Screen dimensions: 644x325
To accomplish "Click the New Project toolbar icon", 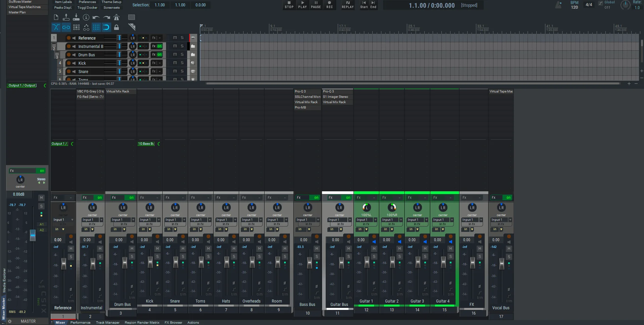I will pos(56,17).
